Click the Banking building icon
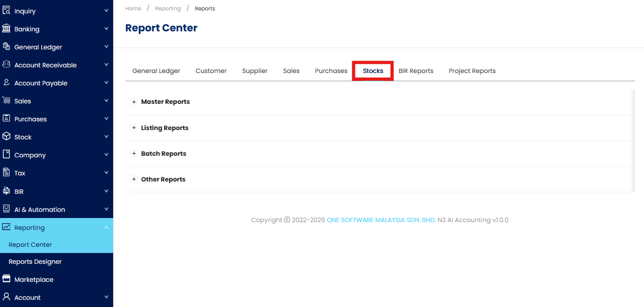Image resolution: width=644 pixels, height=307 pixels. coord(6,28)
